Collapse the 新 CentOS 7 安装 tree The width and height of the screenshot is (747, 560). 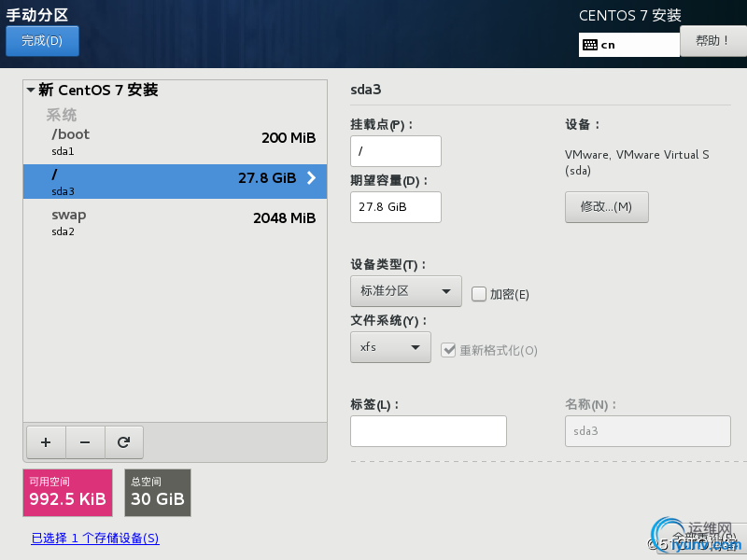pos(31,90)
